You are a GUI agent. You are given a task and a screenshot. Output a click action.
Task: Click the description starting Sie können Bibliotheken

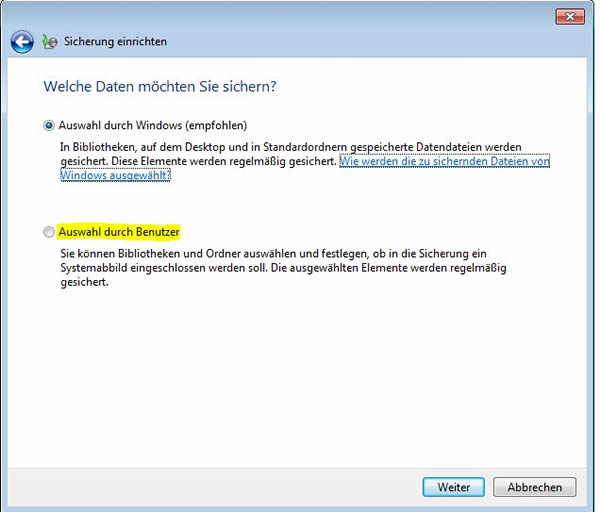pos(283,268)
